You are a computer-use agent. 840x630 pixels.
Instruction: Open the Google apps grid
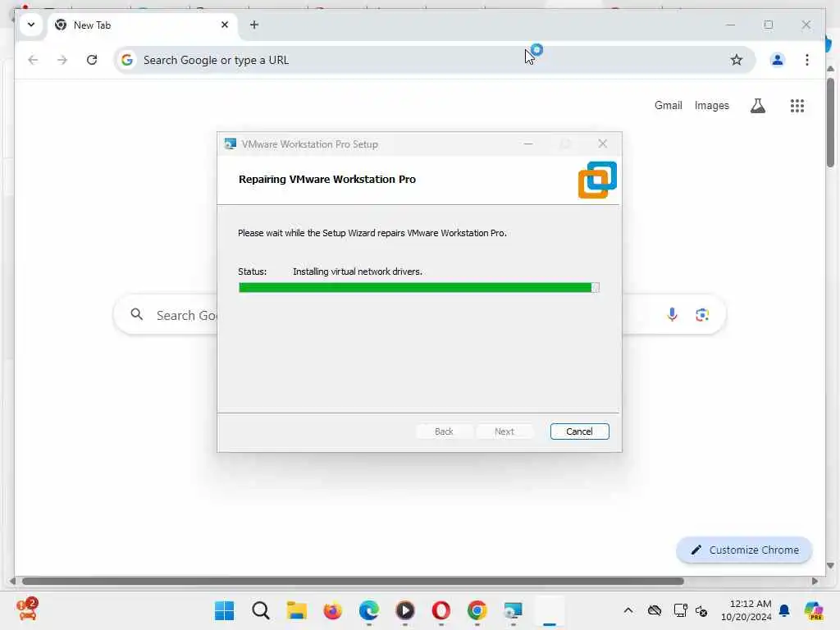point(797,106)
